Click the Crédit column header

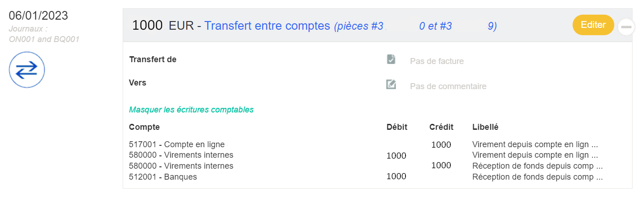(x=441, y=127)
